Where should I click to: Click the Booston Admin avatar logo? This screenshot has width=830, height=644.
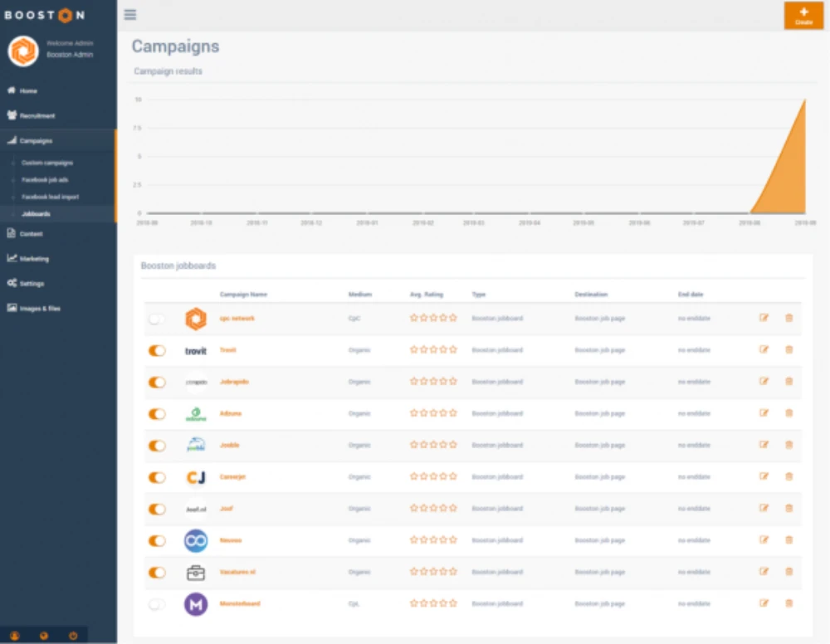tap(23, 51)
